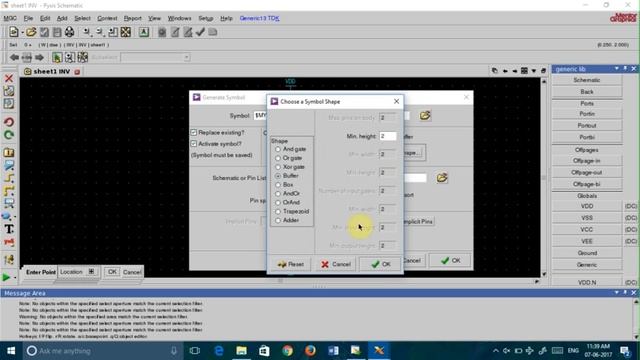Click the red X delete icon in left toolbar
The width and height of the screenshot is (640, 360).
pos(9,78)
